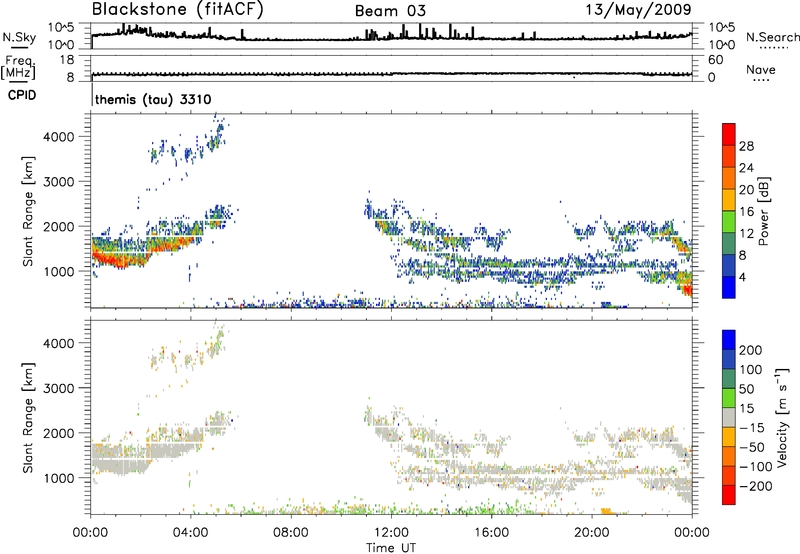The image size is (800, 554).
Task: Click the 16:00 time tick label
Action: point(491,533)
